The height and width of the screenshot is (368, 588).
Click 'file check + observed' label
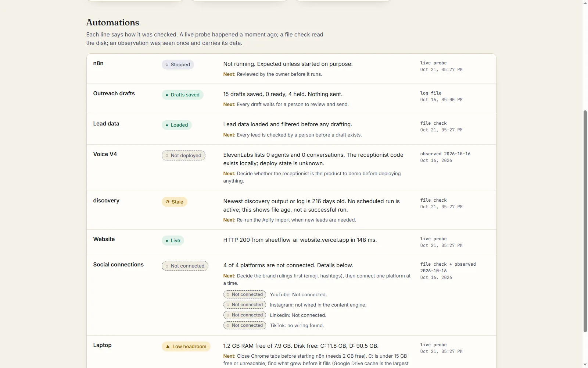point(448,264)
